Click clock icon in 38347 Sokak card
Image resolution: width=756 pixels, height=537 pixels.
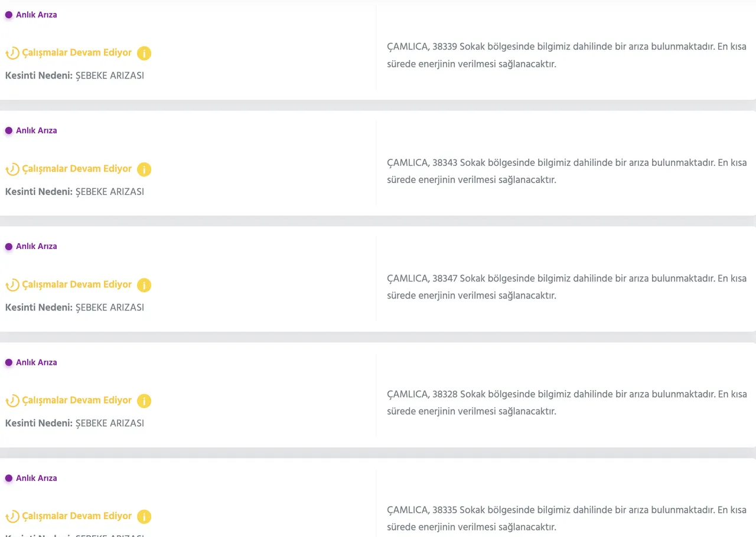tap(12, 285)
